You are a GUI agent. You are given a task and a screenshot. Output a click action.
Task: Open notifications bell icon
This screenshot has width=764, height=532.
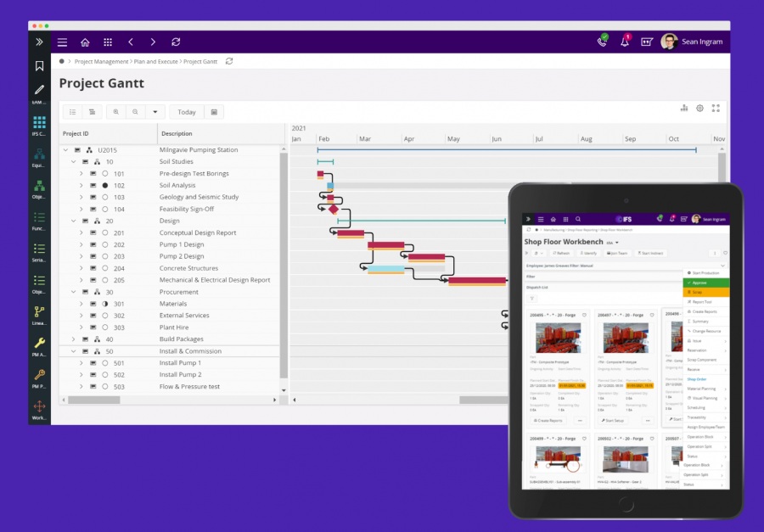[625, 41]
